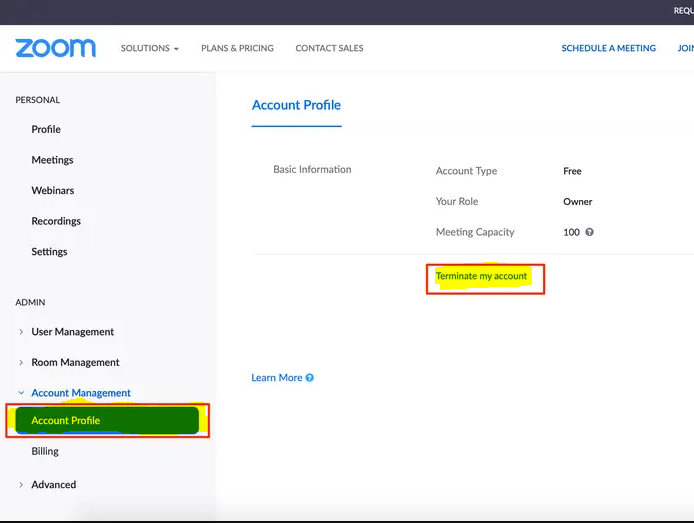Click the 'Basic Information' label

click(x=312, y=169)
